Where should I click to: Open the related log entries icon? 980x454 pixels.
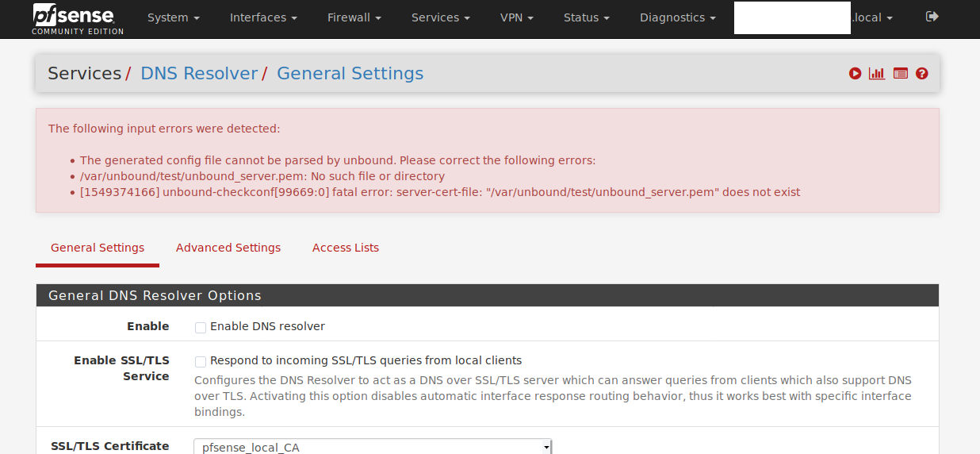[x=901, y=74]
